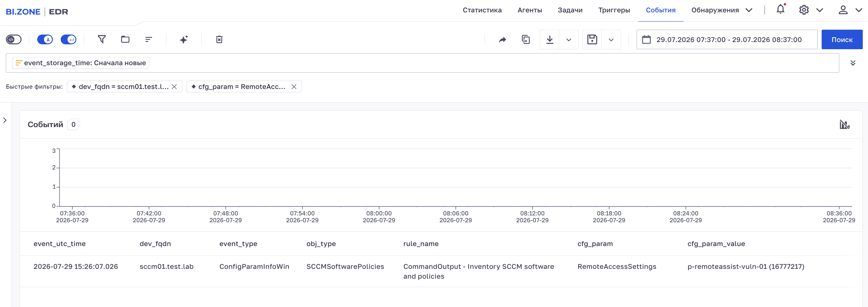Toggle the code query mode switch

(x=14, y=39)
